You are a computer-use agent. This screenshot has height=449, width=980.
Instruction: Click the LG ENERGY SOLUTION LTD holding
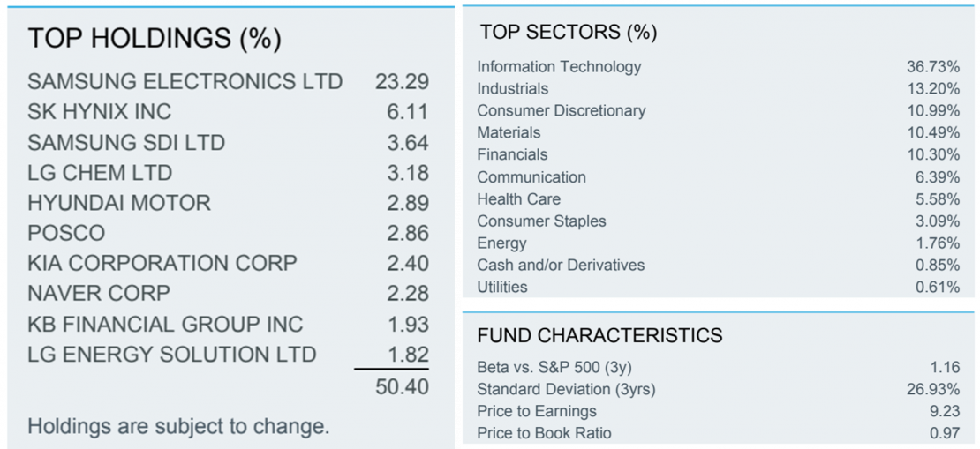[x=172, y=355]
